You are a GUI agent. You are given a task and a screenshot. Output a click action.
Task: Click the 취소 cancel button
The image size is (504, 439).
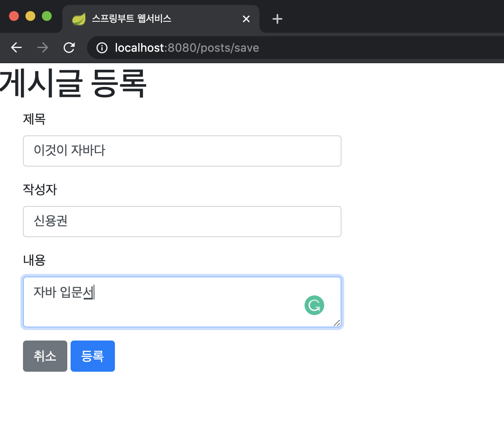pos(45,356)
